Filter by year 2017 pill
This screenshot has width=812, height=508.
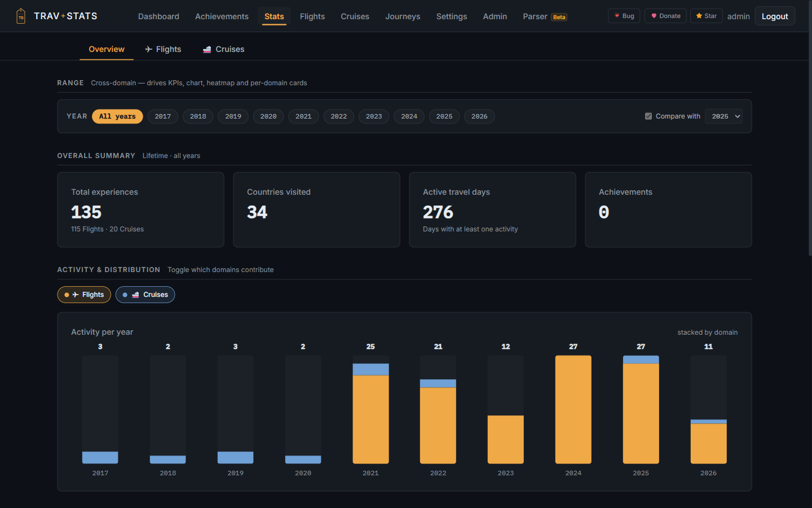click(x=163, y=116)
